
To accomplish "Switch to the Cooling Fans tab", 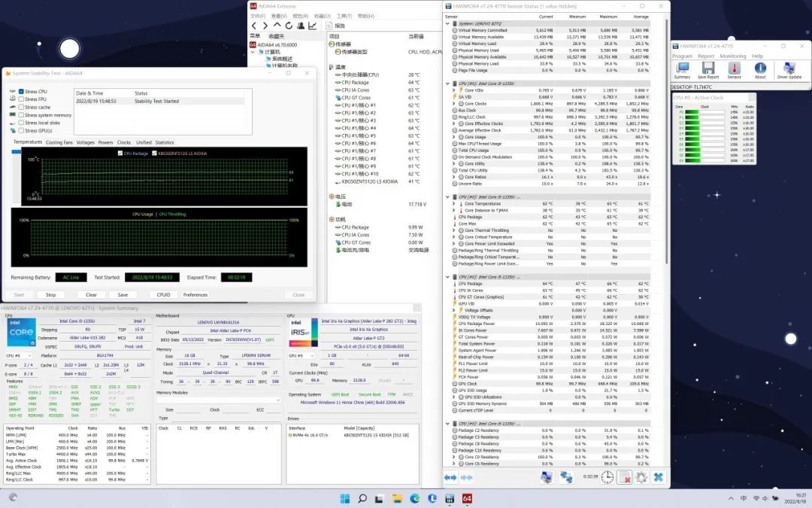I will click(59, 142).
